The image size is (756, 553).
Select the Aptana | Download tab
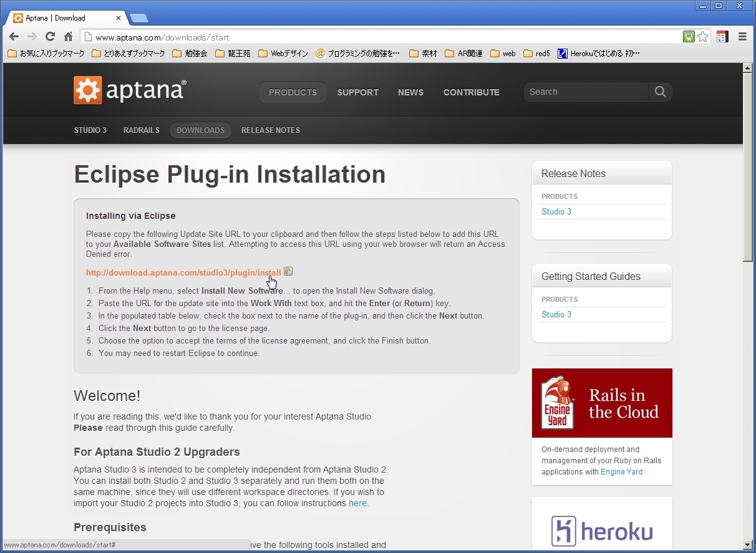pos(66,18)
